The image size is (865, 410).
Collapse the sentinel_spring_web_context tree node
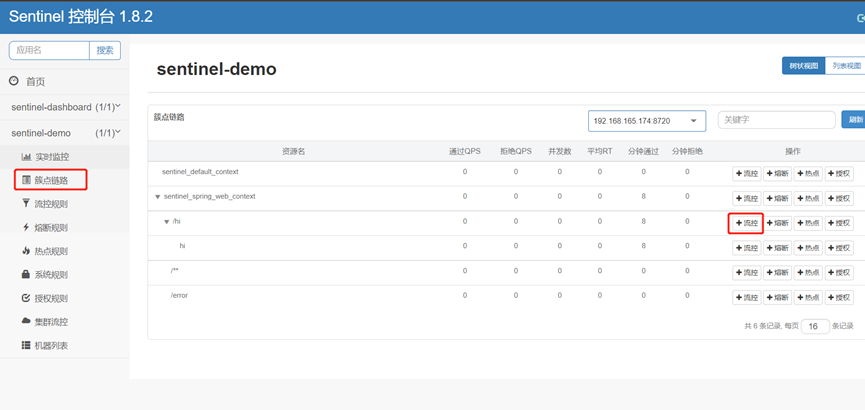coord(158,196)
